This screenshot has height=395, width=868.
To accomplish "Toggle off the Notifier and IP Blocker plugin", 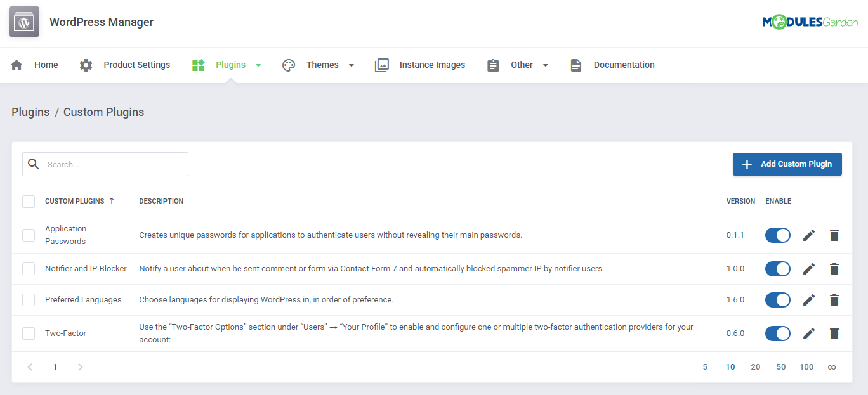I will tap(777, 268).
